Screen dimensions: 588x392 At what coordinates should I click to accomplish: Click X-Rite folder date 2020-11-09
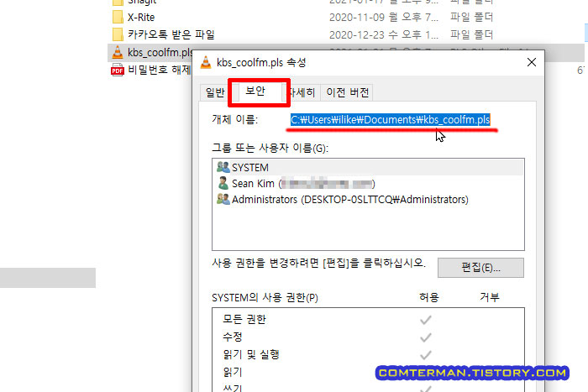[x=384, y=18]
